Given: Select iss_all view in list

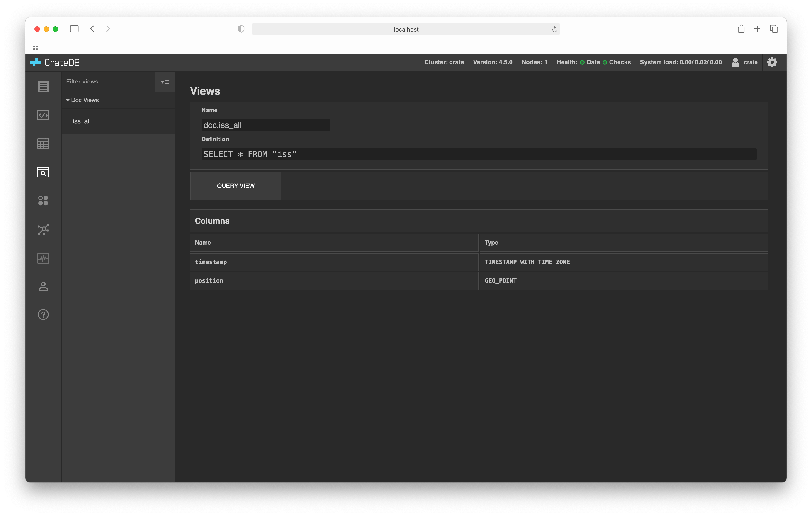Looking at the screenshot, I should (x=82, y=121).
